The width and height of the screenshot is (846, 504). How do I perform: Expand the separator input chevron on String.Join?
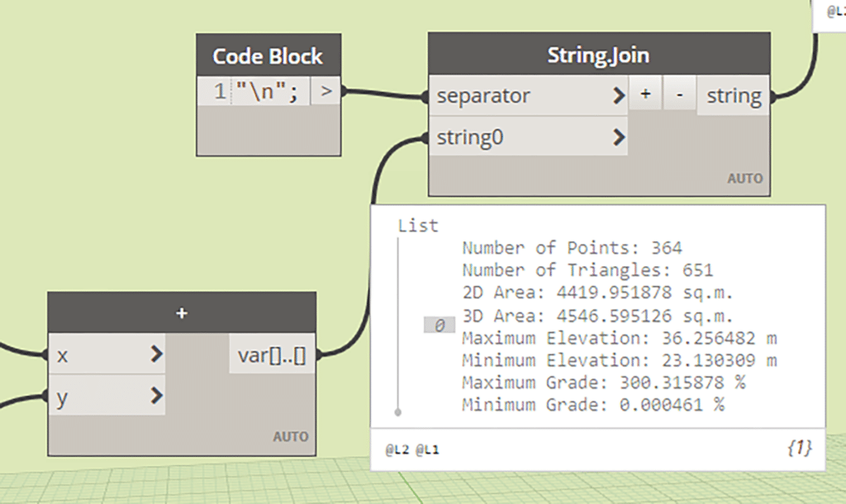tap(619, 96)
